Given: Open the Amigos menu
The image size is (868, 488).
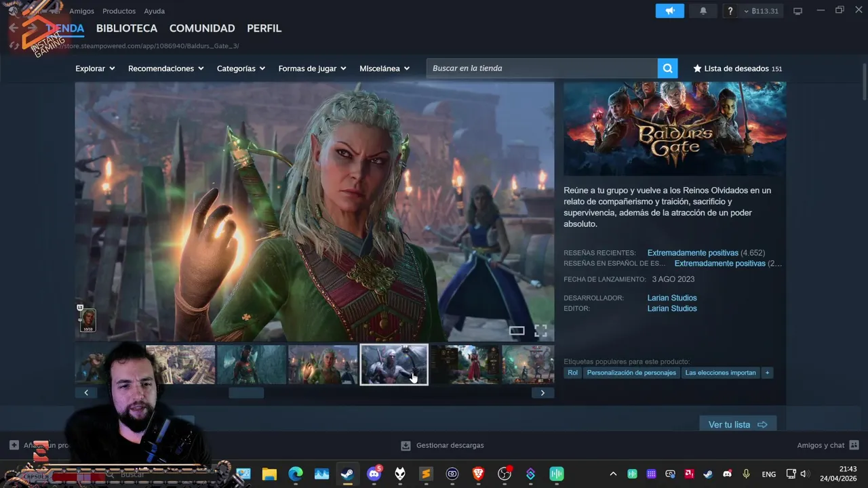Looking at the screenshot, I should click(81, 11).
